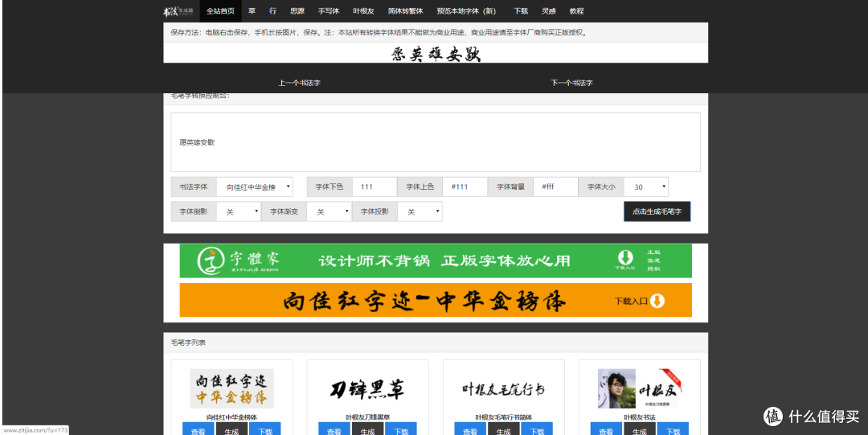The image size is (868, 435).
Task: Open the 向佳红字迹 中华金榜体 thumbnail
Action: coord(231,389)
